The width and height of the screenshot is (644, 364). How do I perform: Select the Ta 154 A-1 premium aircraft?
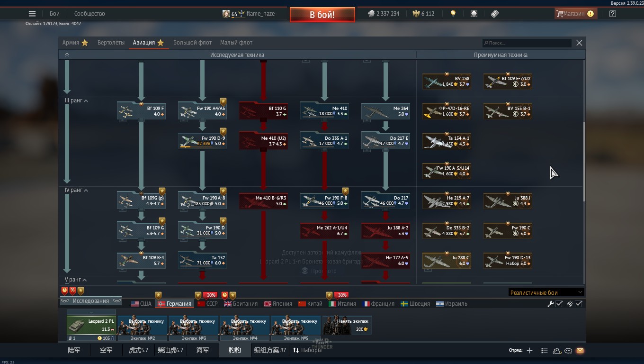click(x=447, y=141)
